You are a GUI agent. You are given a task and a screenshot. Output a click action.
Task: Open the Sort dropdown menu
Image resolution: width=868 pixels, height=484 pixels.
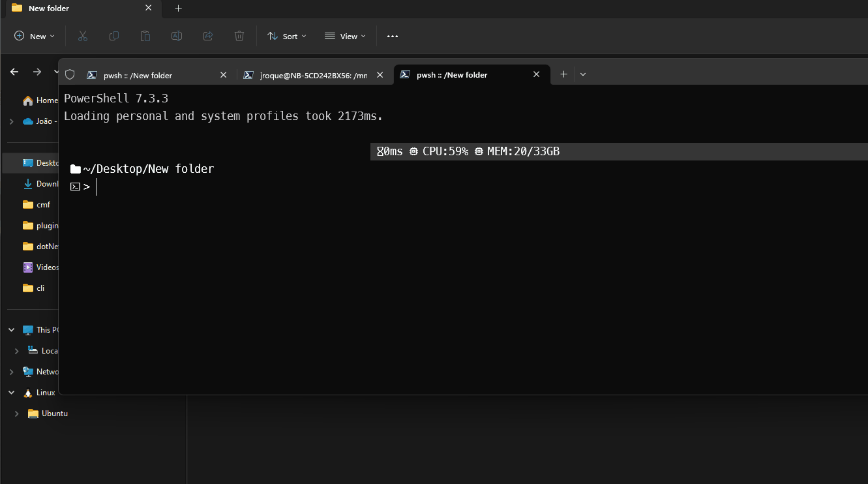click(287, 36)
